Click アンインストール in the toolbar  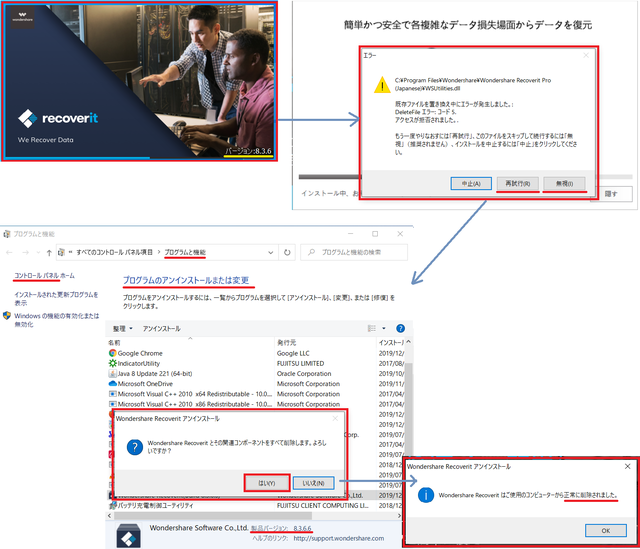click(161, 329)
